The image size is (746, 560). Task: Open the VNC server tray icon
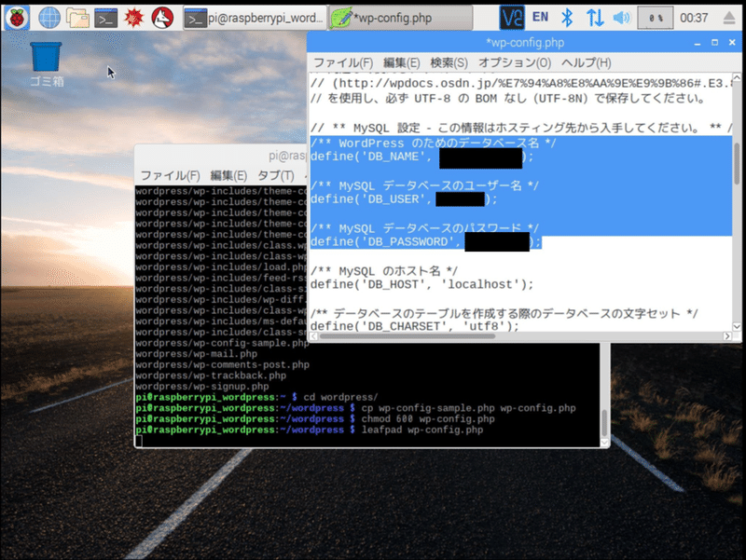tap(512, 18)
